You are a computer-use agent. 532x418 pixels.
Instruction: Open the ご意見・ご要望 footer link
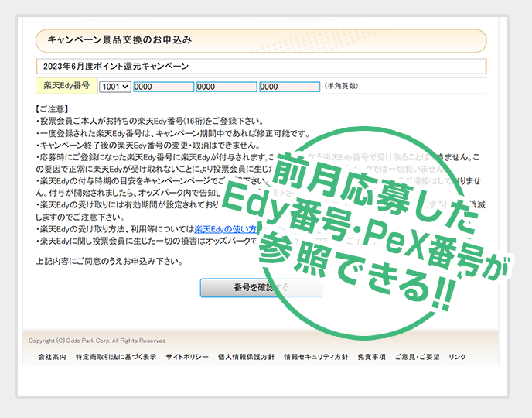(x=418, y=357)
